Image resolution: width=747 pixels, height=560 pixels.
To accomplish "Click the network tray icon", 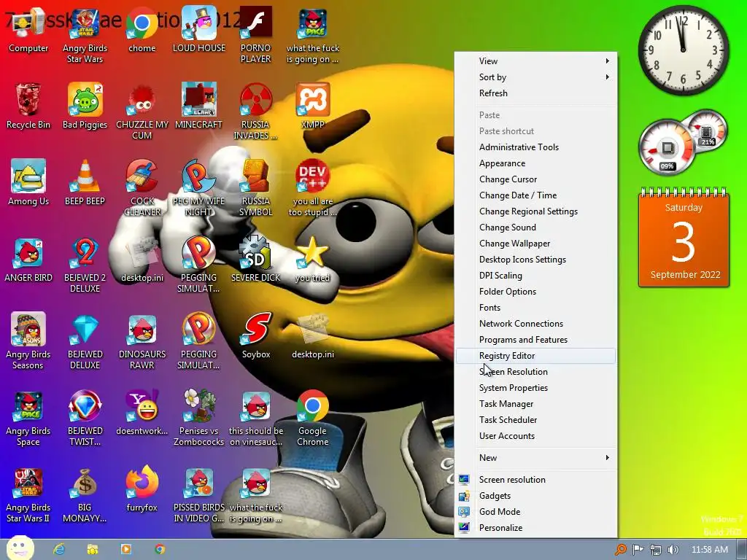I will click(x=656, y=550).
